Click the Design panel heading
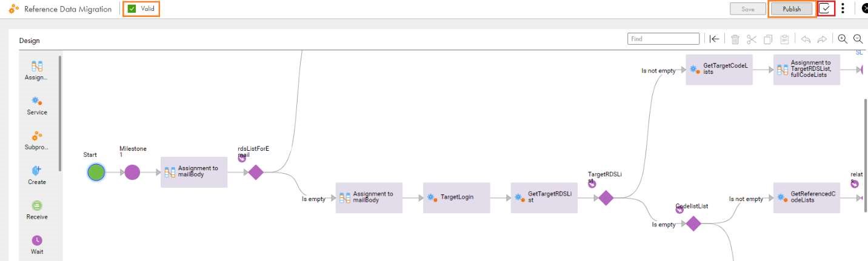The image size is (868, 261). [29, 41]
